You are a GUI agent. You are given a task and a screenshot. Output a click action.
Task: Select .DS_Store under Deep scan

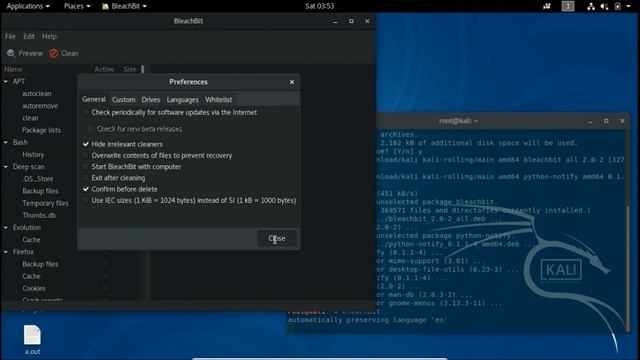[38, 179]
